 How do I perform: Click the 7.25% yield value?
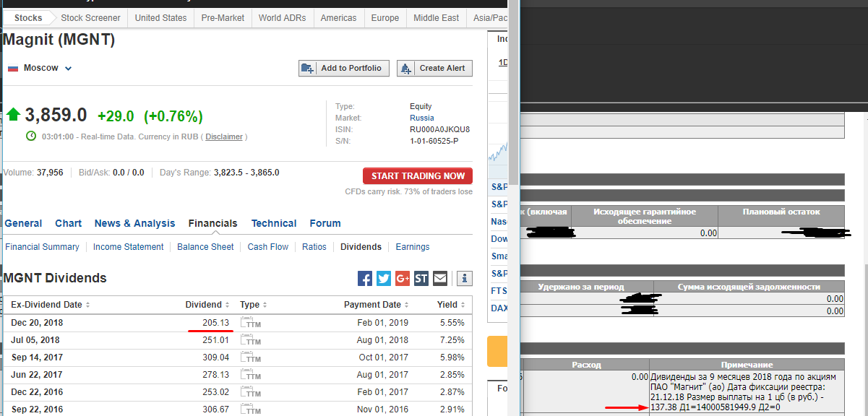coord(452,340)
